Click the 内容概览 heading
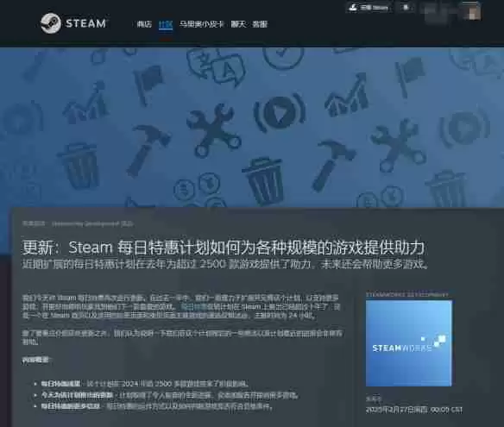This screenshot has height=427, width=504. [x=35, y=361]
